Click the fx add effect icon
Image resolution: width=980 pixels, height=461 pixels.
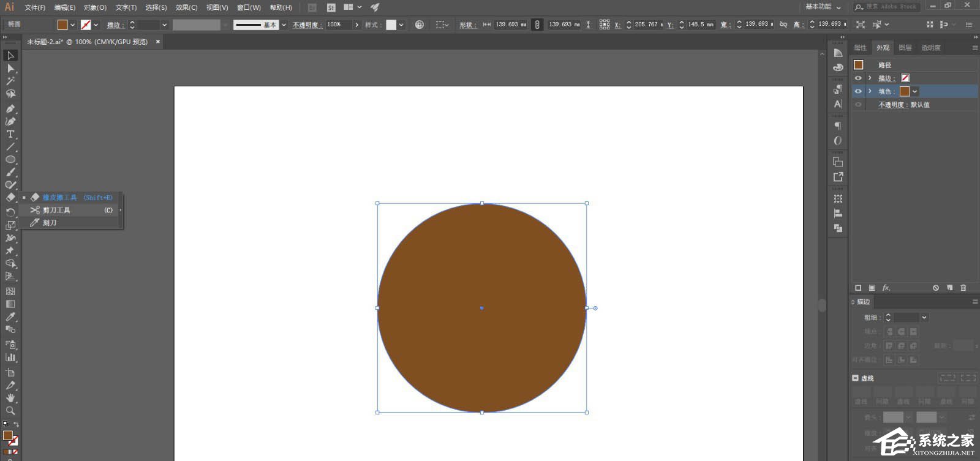coord(886,288)
